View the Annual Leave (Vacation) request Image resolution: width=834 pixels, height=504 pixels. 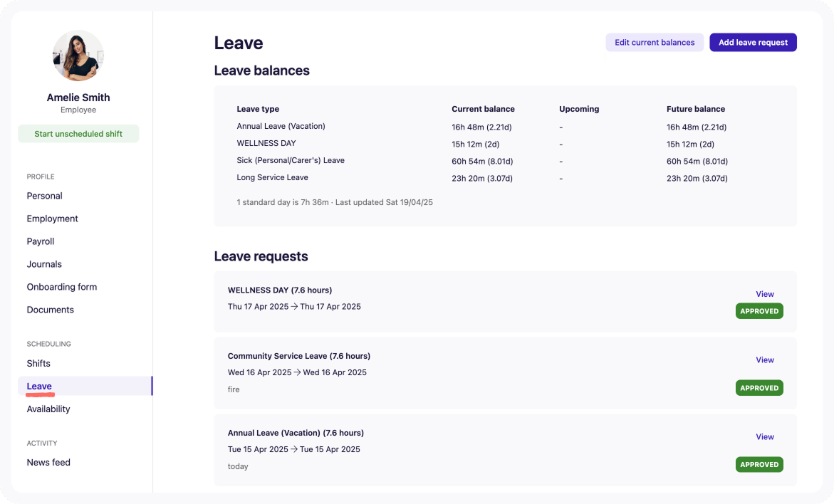764,437
